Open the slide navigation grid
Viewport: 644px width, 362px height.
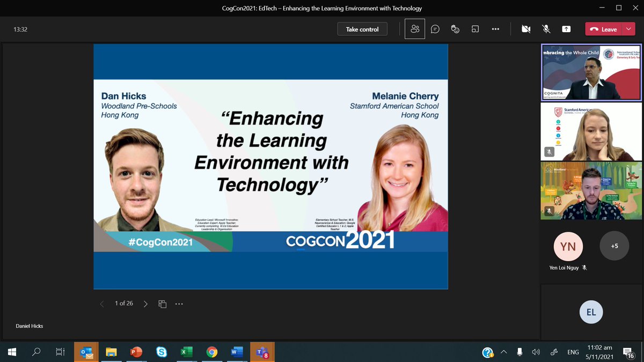click(162, 304)
